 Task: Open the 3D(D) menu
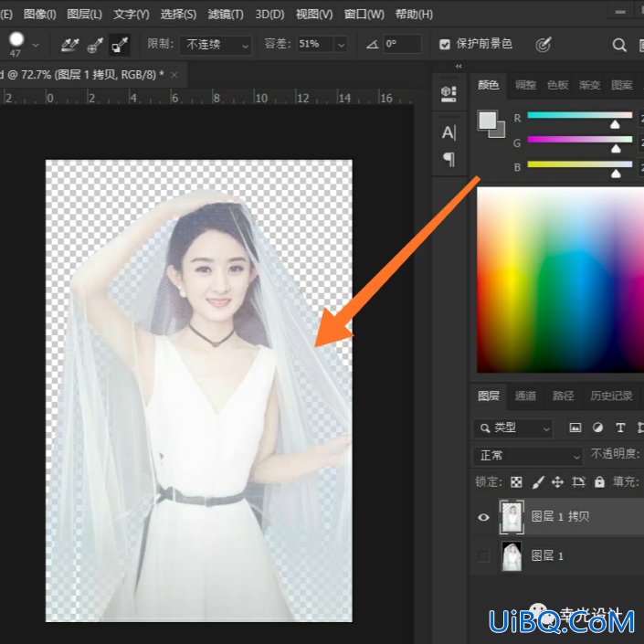[269, 15]
